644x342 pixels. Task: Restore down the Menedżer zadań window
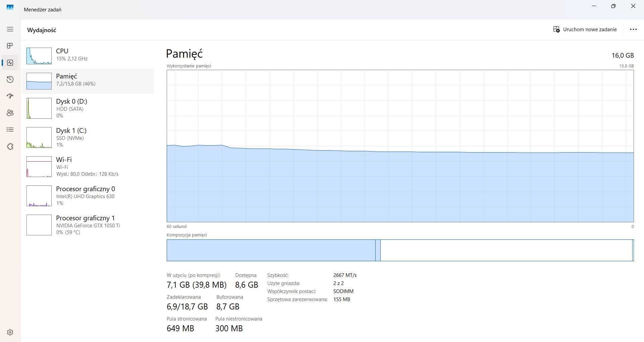click(613, 6)
